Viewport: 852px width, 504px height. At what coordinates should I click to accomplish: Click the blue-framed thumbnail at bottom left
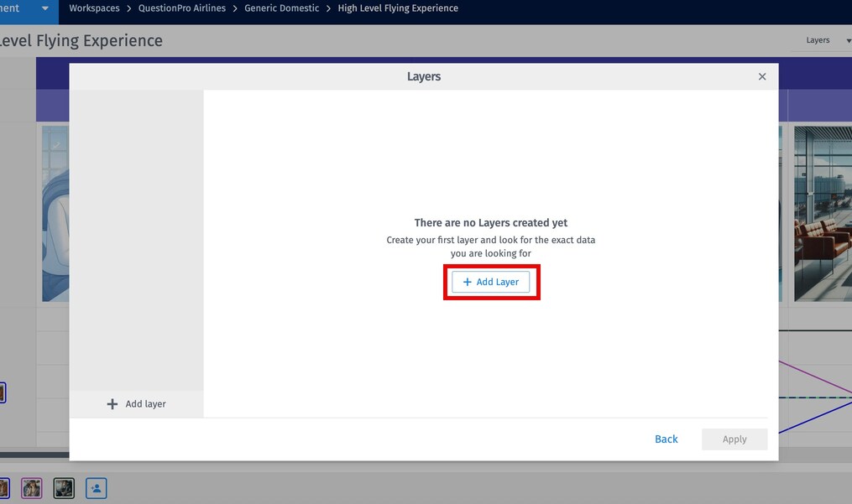(4, 487)
